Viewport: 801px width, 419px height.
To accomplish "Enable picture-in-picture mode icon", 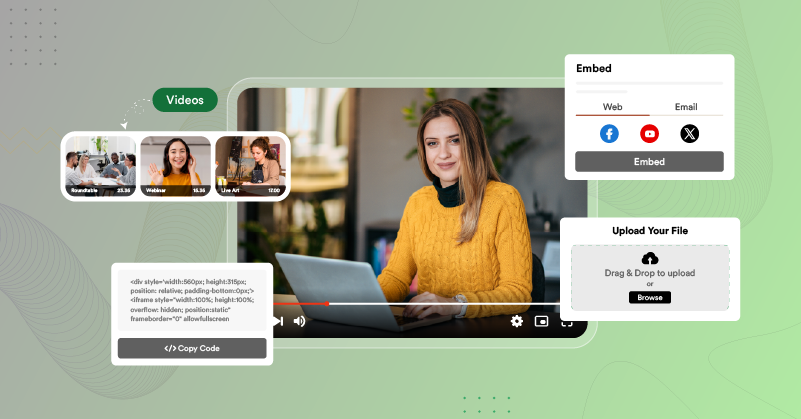I will tap(541, 321).
